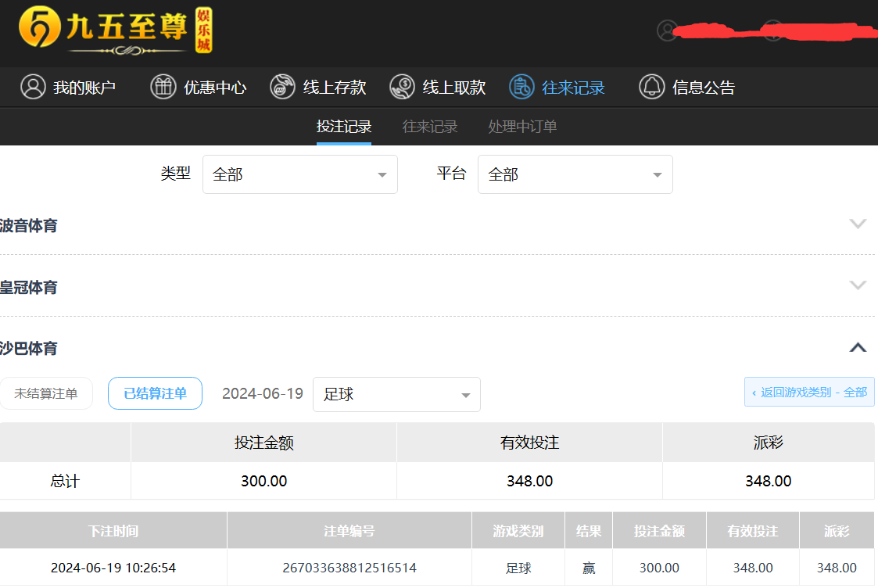Open the 平台 platform dropdown
The width and height of the screenshot is (878, 588).
[x=575, y=174]
